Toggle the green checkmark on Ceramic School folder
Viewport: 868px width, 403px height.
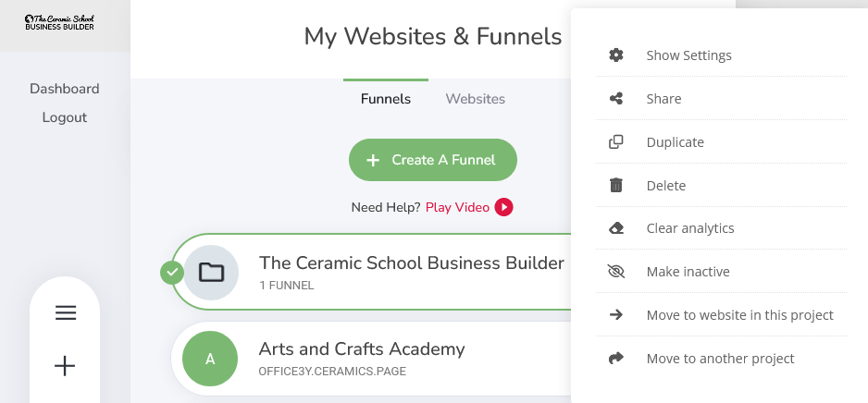coord(172,272)
